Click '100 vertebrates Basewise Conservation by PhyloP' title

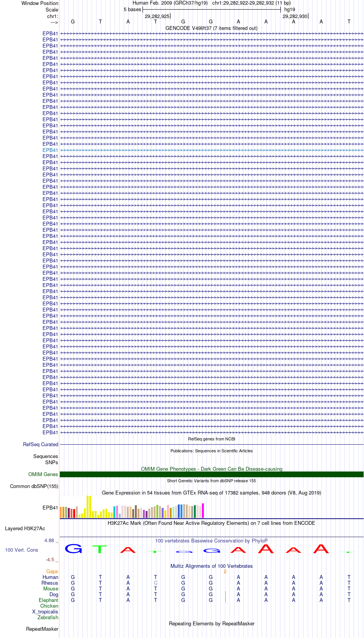(212, 541)
